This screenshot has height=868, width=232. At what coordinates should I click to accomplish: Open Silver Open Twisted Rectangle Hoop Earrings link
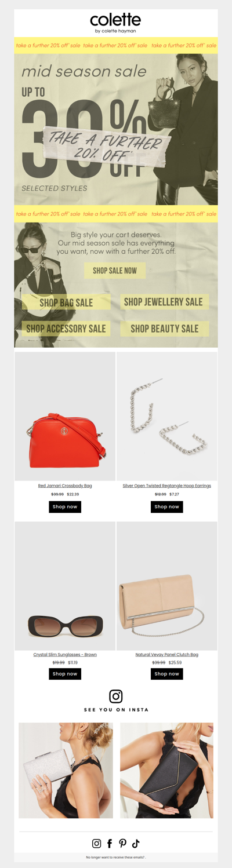coord(167,486)
